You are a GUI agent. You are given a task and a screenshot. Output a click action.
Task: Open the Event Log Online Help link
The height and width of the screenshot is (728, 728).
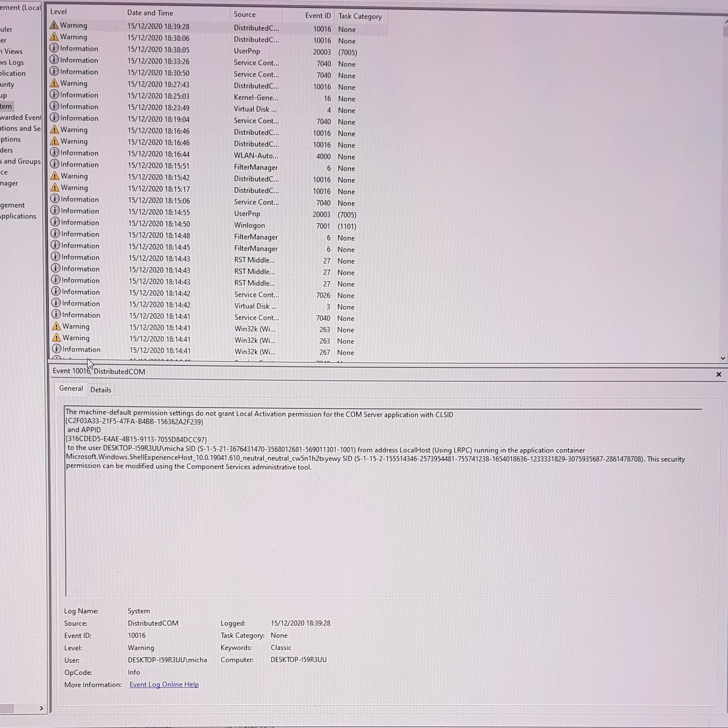coord(164,684)
